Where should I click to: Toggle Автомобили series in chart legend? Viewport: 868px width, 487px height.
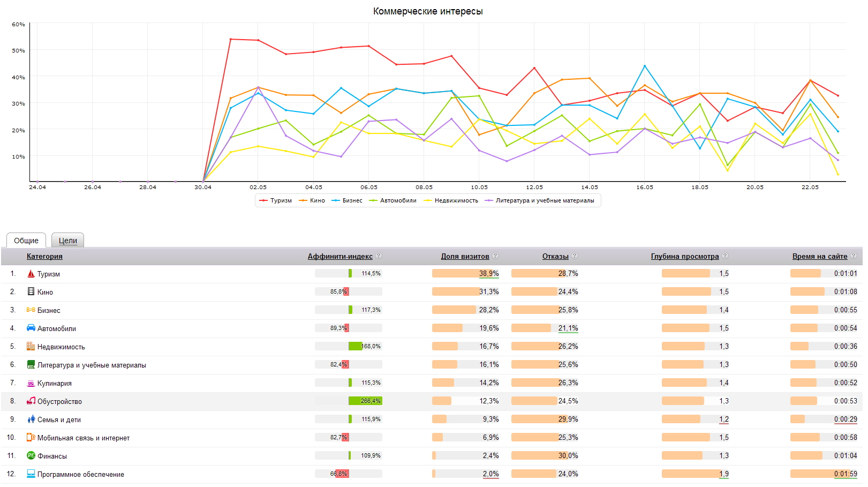pyautogui.click(x=393, y=200)
